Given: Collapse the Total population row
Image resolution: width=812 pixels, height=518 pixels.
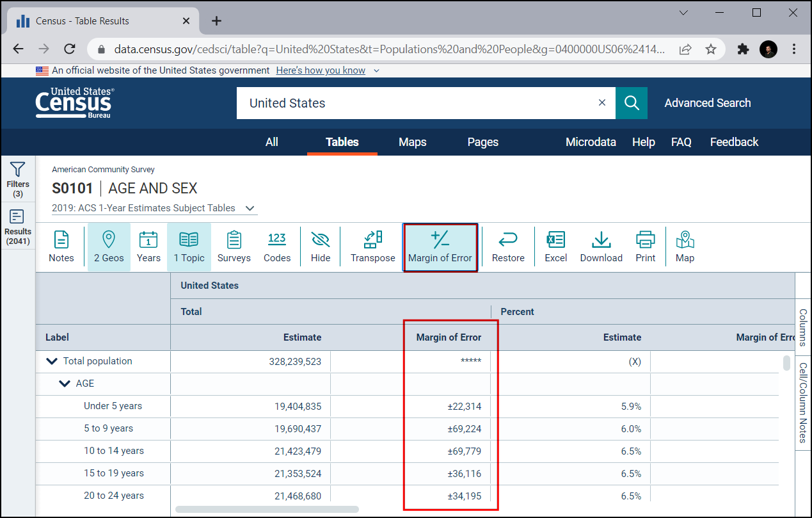Looking at the screenshot, I should pos(52,361).
